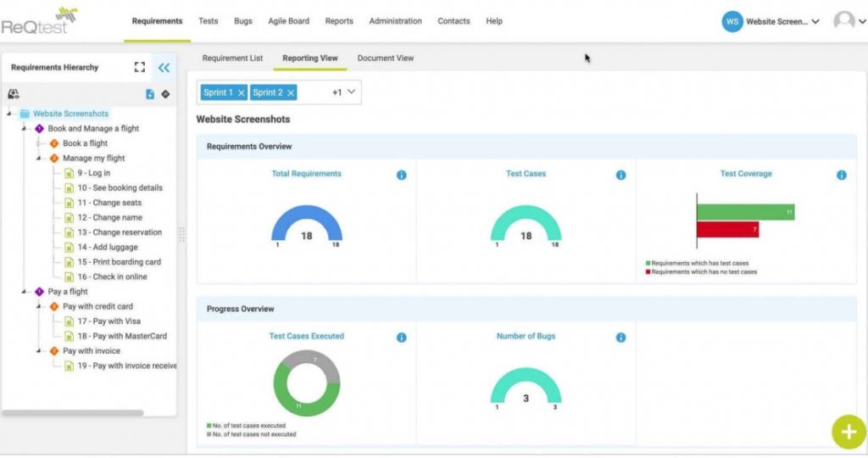Show info for Total Requirements
868x458 pixels.
[401, 175]
